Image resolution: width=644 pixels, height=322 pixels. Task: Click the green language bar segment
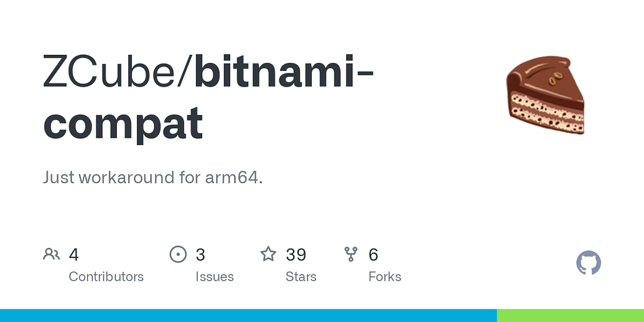pos(571,315)
